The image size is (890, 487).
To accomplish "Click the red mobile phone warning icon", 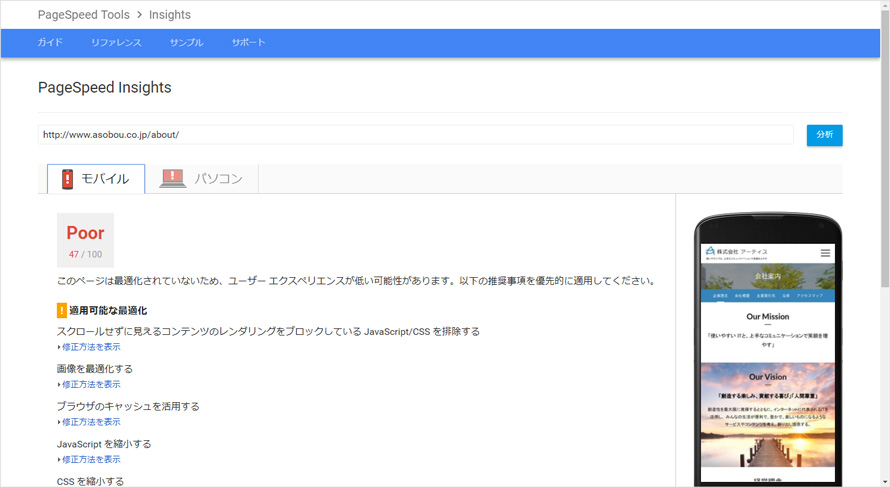I will [x=68, y=179].
